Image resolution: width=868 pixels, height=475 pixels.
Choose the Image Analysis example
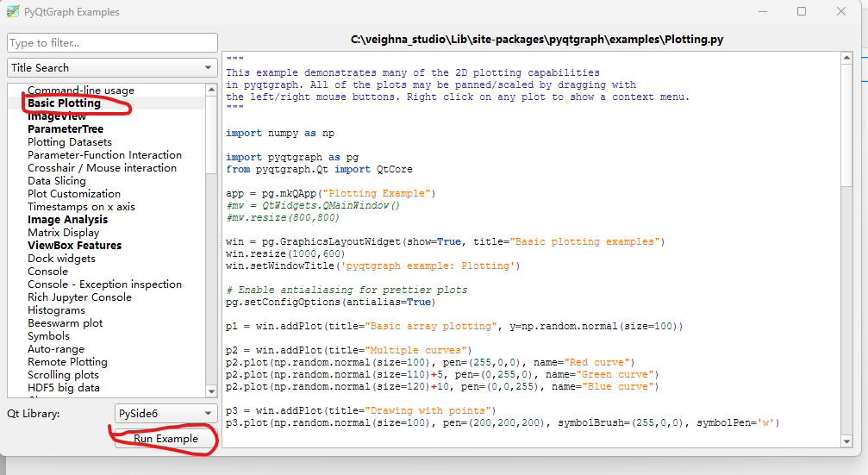tap(67, 220)
